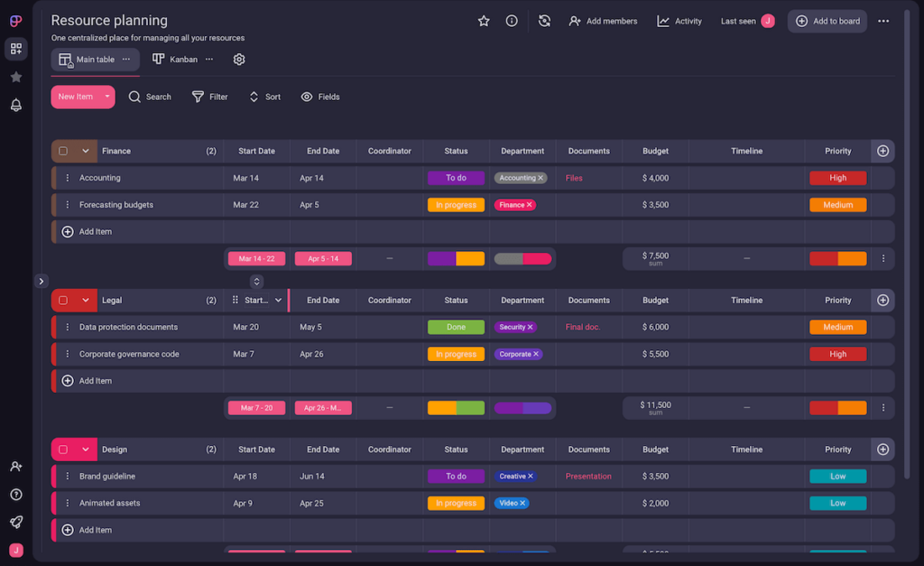The width and height of the screenshot is (924, 566).
Task: Click the Done status swatch on Data protection documents
Action: pos(455,327)
